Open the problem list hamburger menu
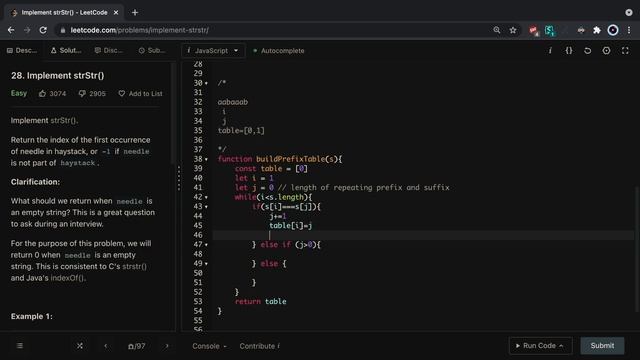This screenshot has height=360, width=640. 20,346
